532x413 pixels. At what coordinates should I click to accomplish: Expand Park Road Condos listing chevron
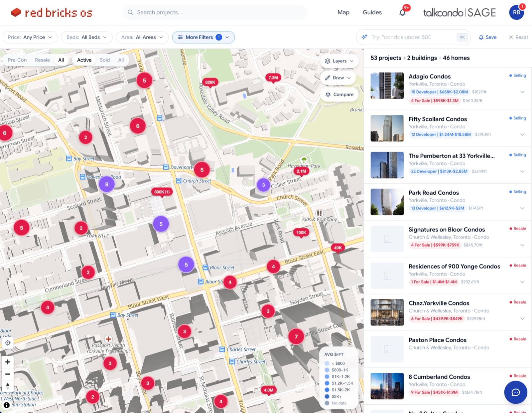tap(522, 208)
